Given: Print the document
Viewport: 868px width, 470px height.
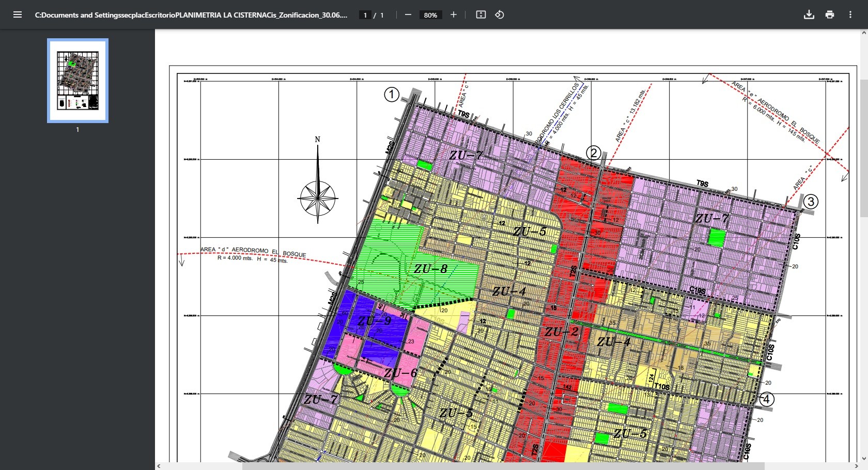Looking at the screenshot, I should [x=830, y=14].
